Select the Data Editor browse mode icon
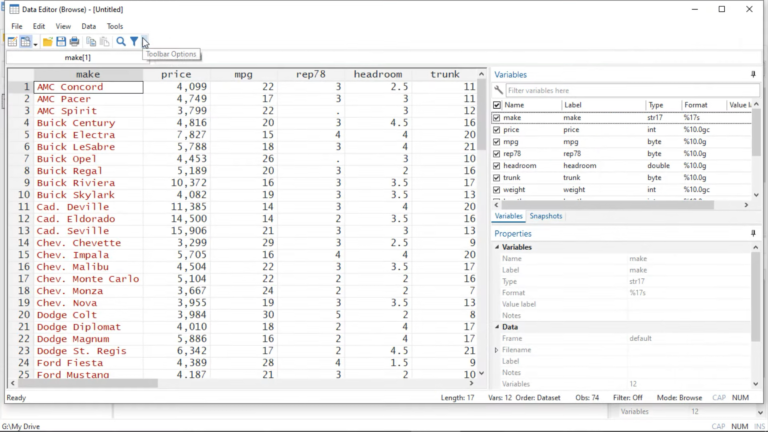The width and height of the screenshot is (768, 432). pyautogui.click(x=25, y=42)
